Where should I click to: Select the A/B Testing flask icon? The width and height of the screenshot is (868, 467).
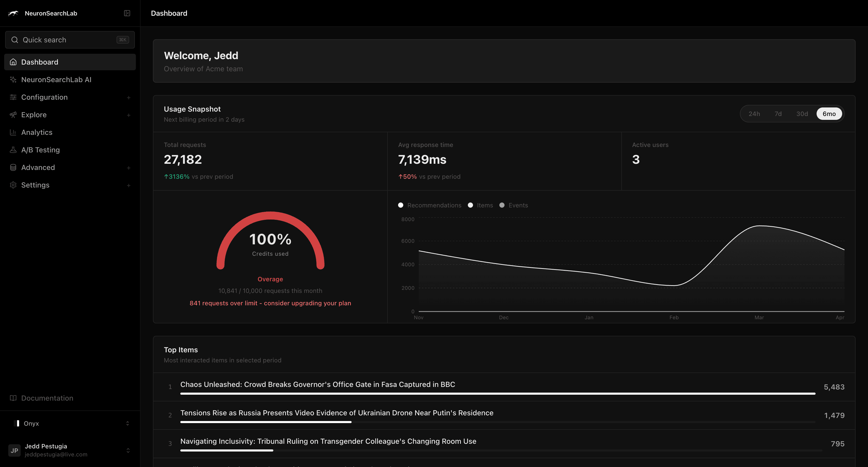click(x=13, y=150)
